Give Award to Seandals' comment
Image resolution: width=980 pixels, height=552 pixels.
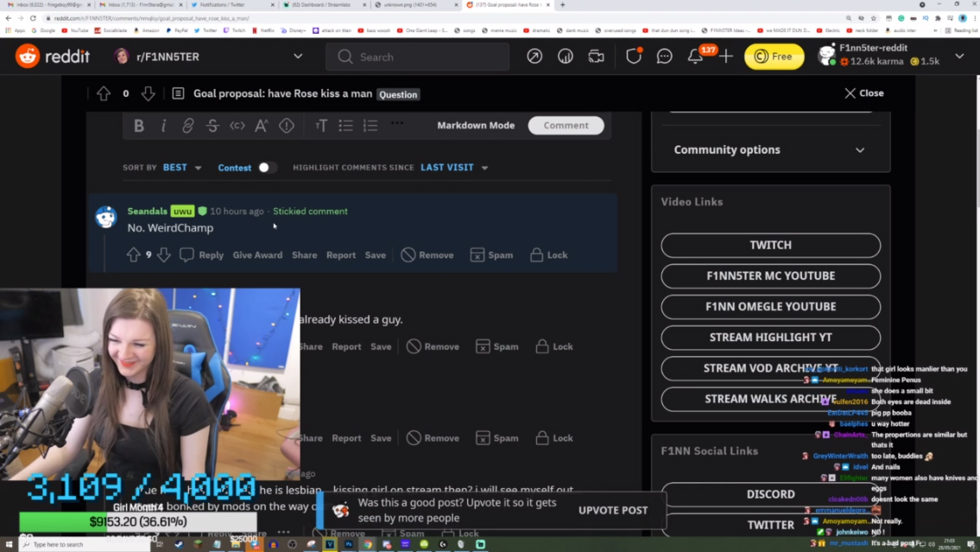coord(257,255)
